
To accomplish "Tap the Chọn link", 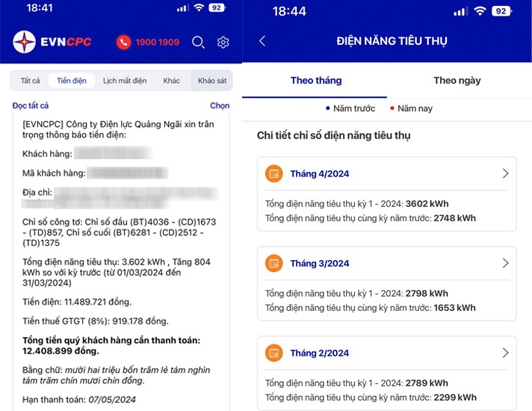I will coord(220,106).
